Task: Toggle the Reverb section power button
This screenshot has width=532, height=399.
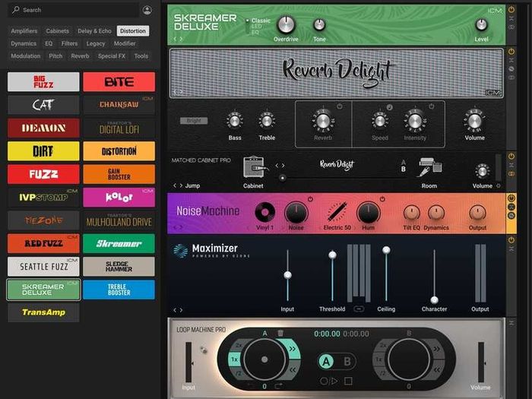Action: (339, 106)
